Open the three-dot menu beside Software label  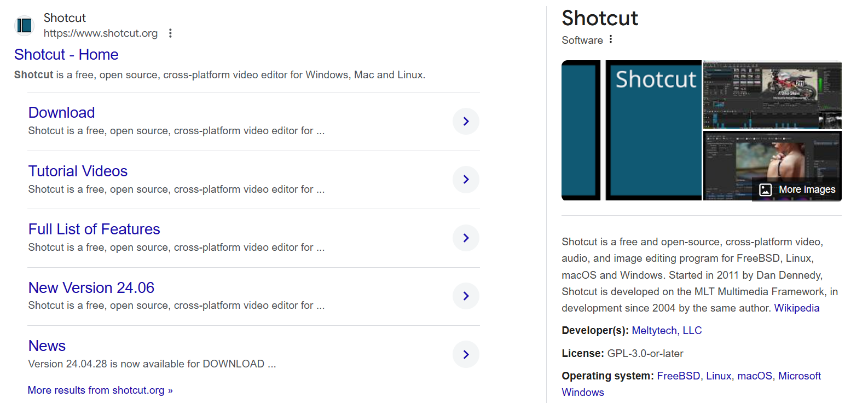click(x=611, y=39)
